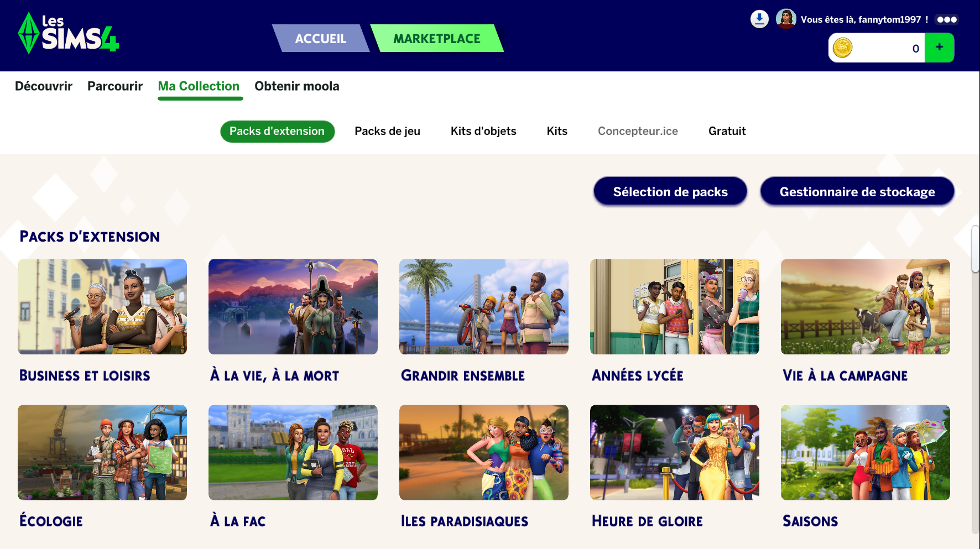Image resolution: width=980 pixels, height=549 pixels.
Task: Switch to the Accueil tab
Action: coord(321,38)
